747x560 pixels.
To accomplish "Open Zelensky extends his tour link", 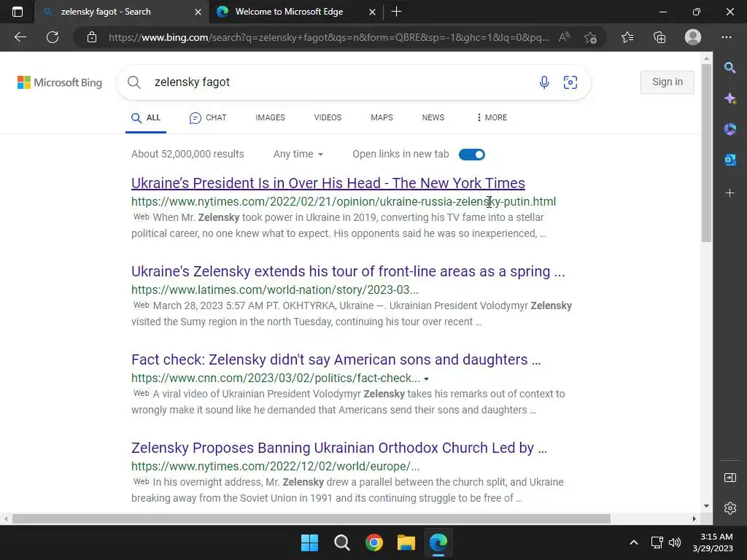I will (x=348, y=271).
